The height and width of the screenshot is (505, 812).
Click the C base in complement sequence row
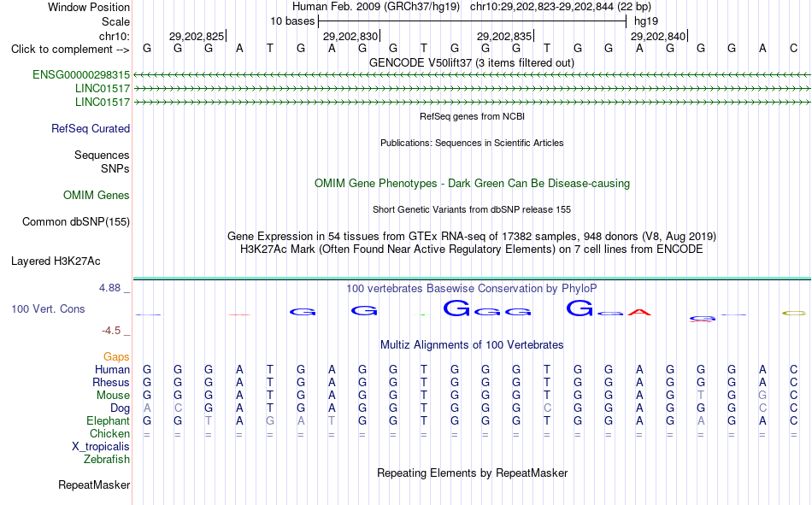[793, 49]
